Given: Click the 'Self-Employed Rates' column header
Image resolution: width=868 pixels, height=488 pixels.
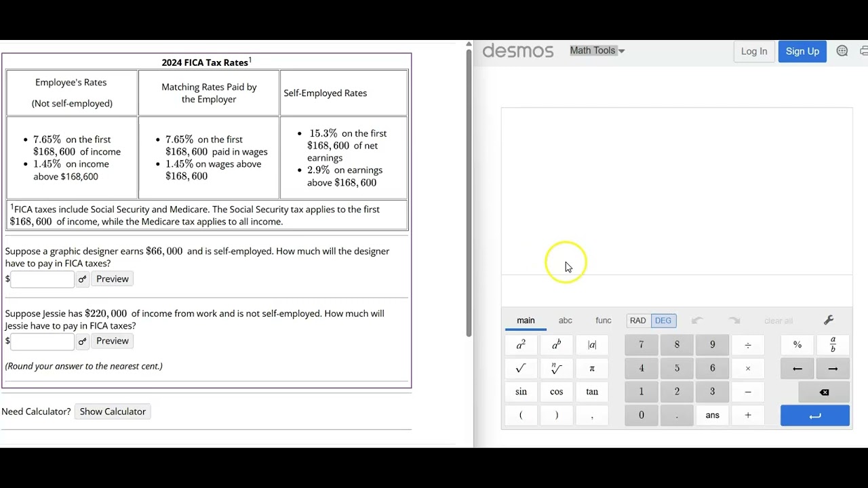Looking at the screenshot, I should 325,93.
